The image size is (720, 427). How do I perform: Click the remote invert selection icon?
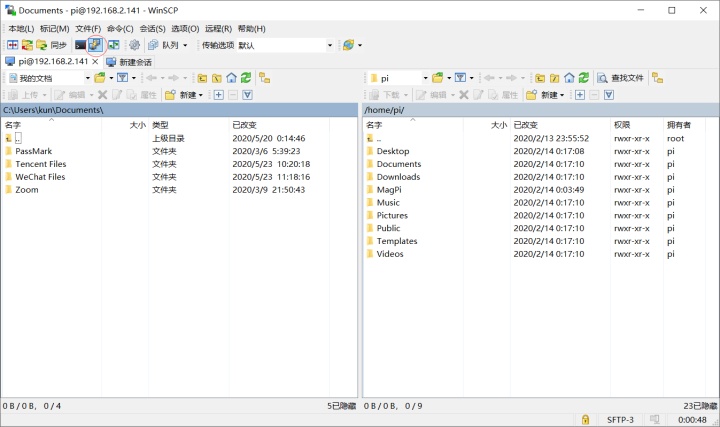click(609, 95)
